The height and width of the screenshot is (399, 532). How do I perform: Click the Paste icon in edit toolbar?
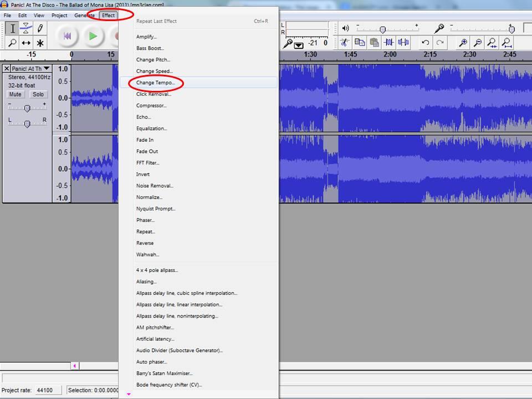click(x=374, y=43)
